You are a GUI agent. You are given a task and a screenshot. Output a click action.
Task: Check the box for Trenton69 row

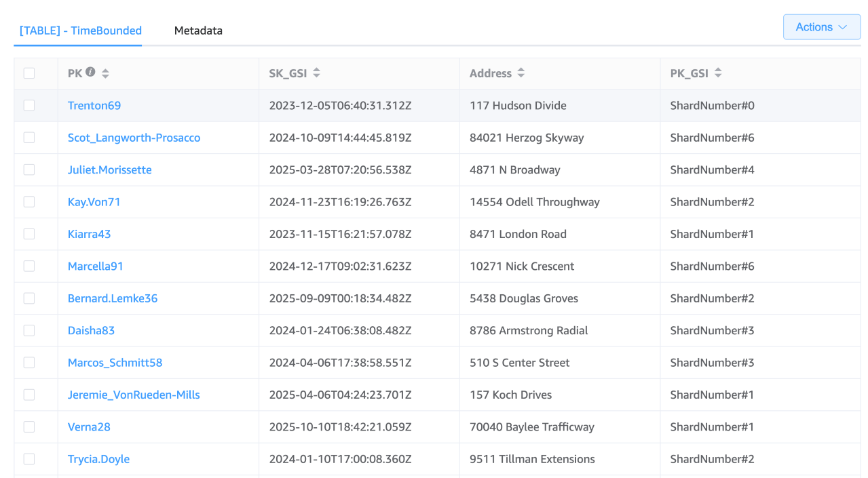29,105
